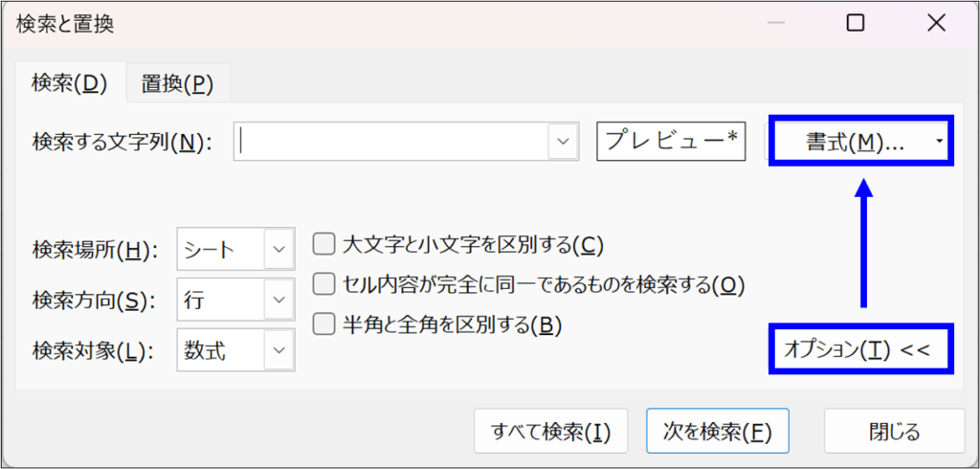Maximize the 検索と置換 dialog window
Screen dimensions: 980x469
[x=856, y=23]
